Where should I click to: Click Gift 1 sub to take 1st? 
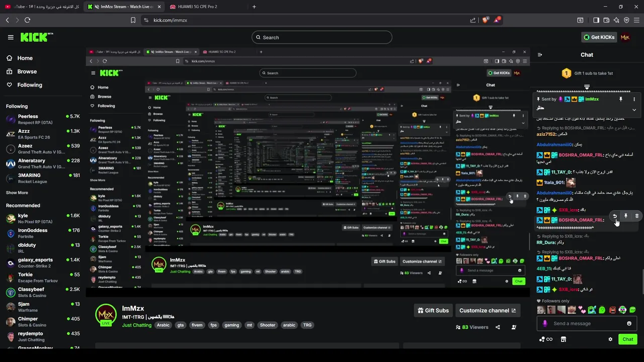587,73
